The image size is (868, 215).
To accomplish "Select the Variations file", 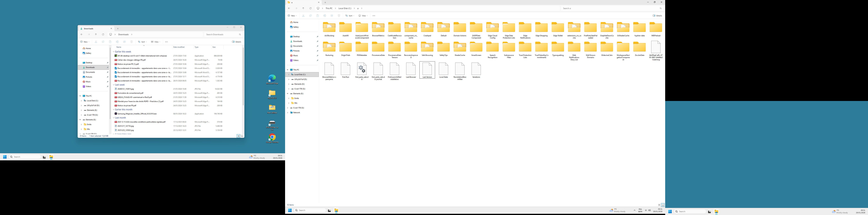I will tap(476, 70).
